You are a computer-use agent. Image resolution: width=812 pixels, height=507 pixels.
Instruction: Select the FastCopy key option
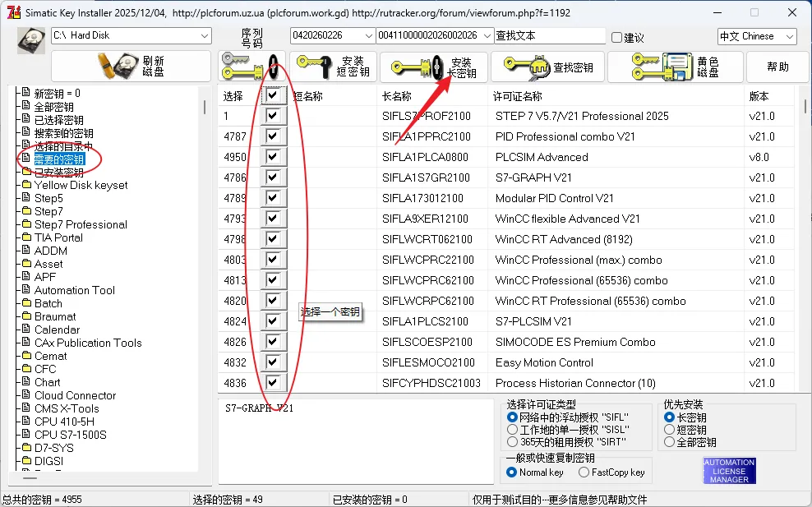point(584,472)
